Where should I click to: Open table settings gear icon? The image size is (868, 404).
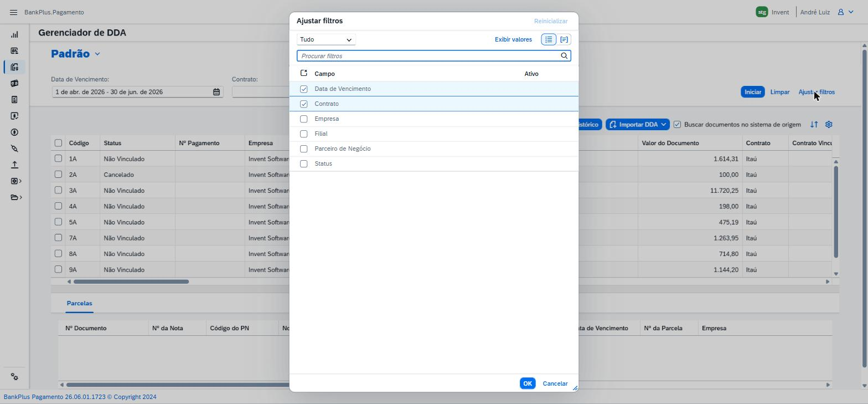829,125
